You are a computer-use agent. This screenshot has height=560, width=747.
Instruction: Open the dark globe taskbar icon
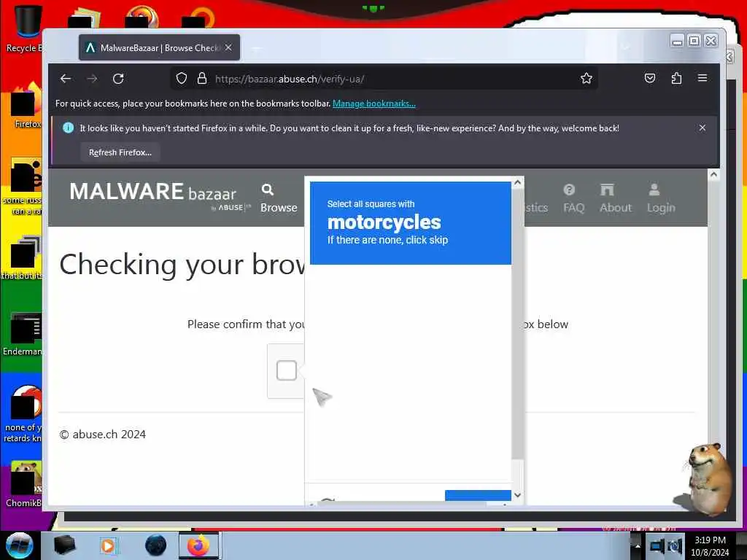(156, 545)
